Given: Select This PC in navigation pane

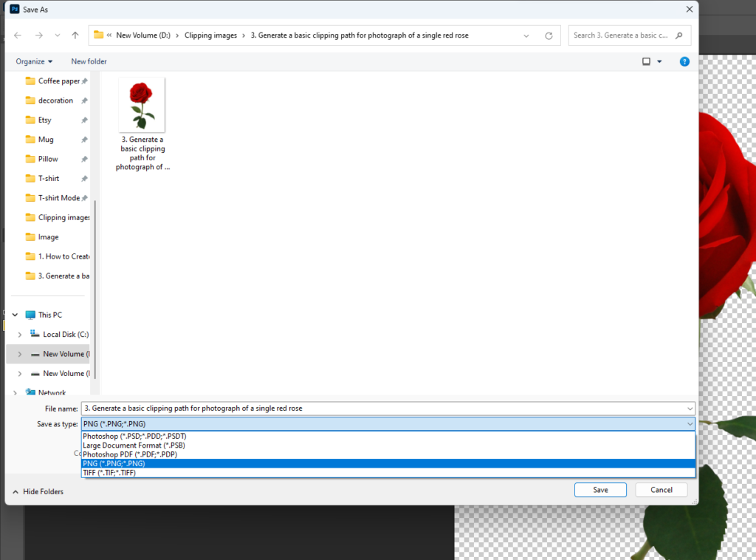Looking at the screenshot, I should pyautogui.click(x=44, y=315).
